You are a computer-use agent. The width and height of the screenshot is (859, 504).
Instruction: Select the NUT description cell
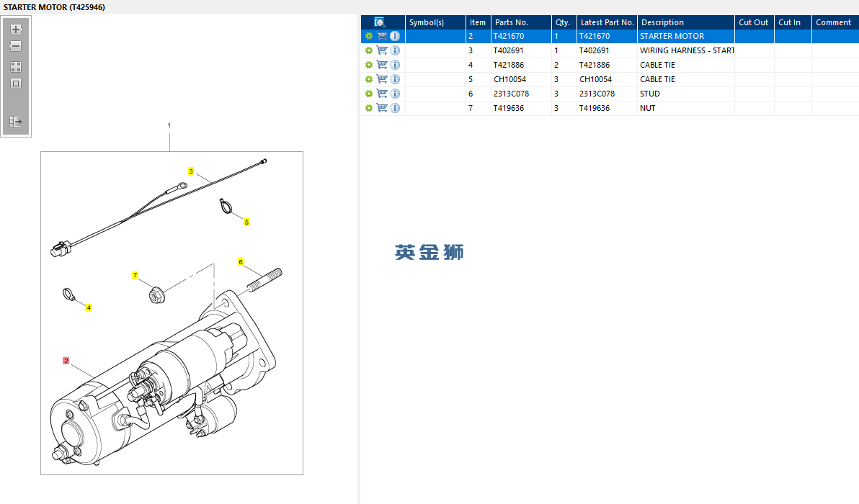tap(686, 108)
